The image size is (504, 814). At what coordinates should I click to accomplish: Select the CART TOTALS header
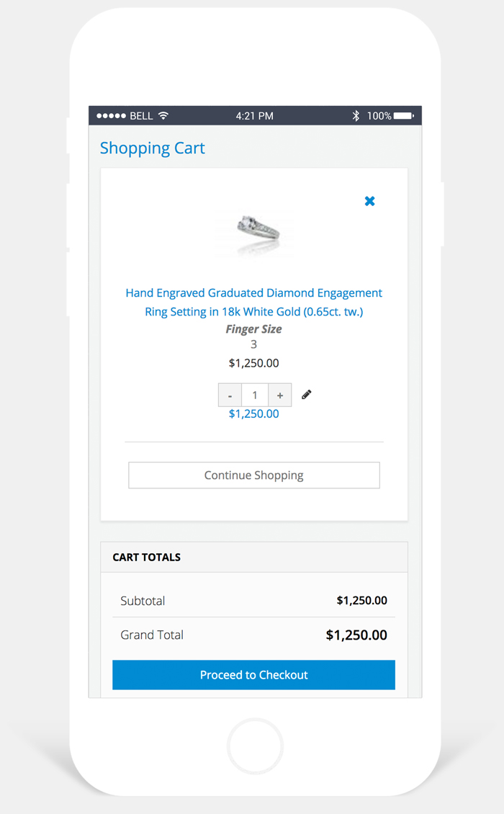(147, 557)
